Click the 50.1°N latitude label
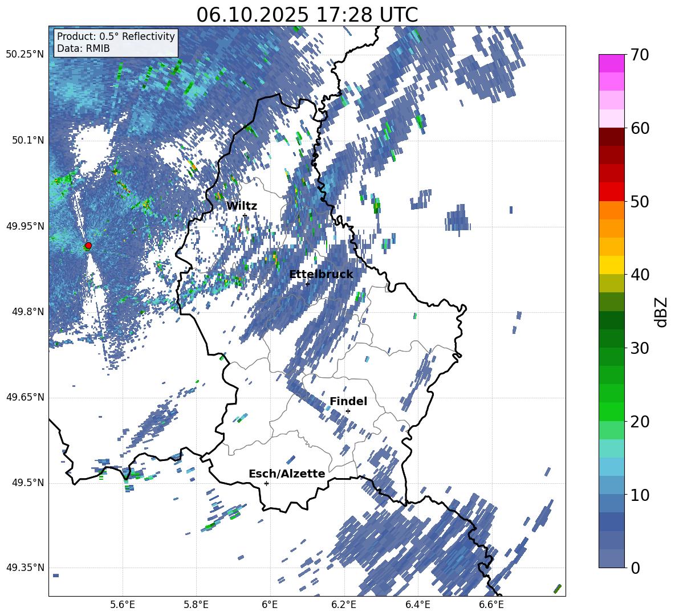This screenshot has width=675, height=616. (28, 140)
